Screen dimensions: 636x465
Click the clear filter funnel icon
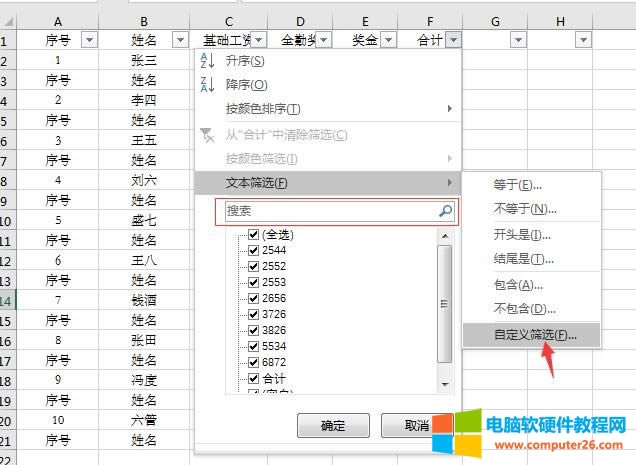click(x=208, y=134)
